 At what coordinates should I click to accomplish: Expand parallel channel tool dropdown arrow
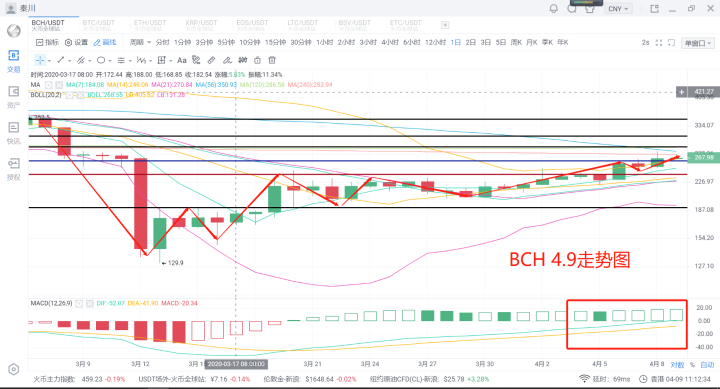(x=90, y=61)
